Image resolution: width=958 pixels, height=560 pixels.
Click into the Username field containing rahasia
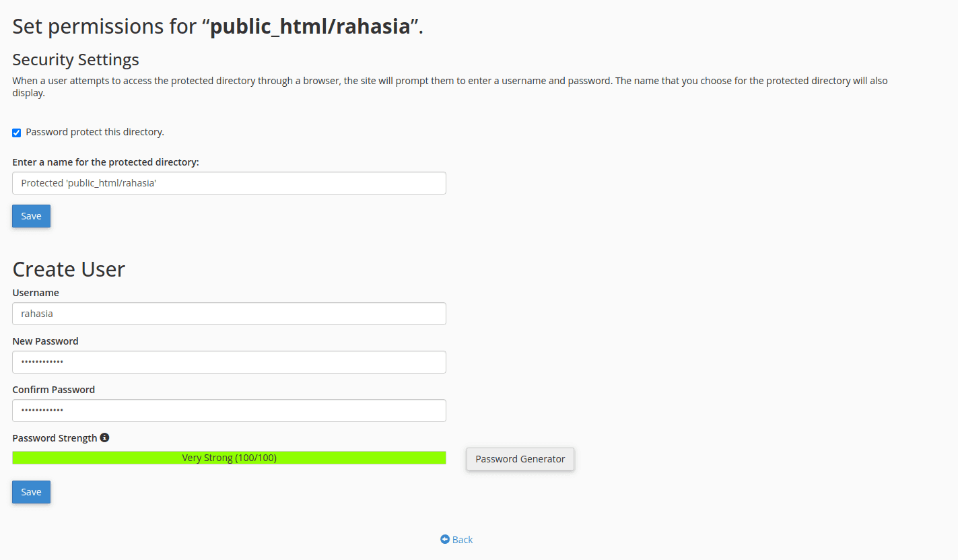tap(229, 314)
